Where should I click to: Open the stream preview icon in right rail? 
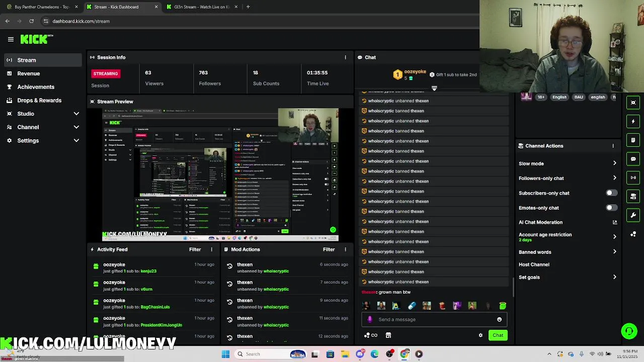(633, 103)
